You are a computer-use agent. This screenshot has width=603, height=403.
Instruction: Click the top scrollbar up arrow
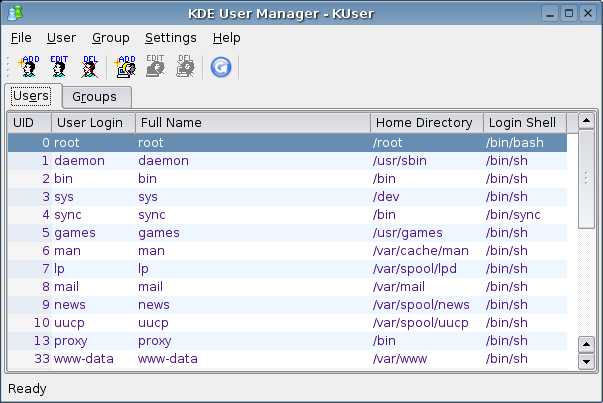point(587,123)
